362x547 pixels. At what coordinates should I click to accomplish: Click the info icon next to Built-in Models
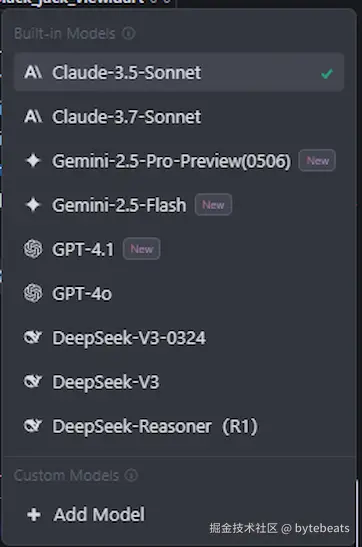[129, 33]
